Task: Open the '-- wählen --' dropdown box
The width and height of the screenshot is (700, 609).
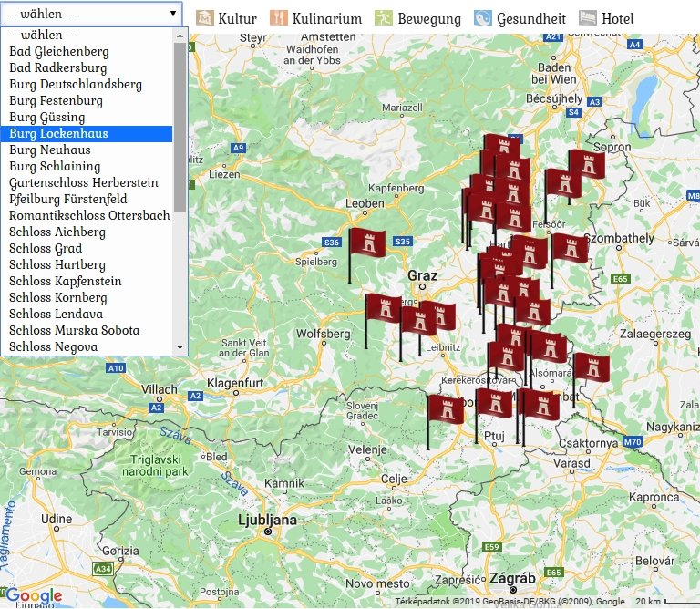Action: 91,14
